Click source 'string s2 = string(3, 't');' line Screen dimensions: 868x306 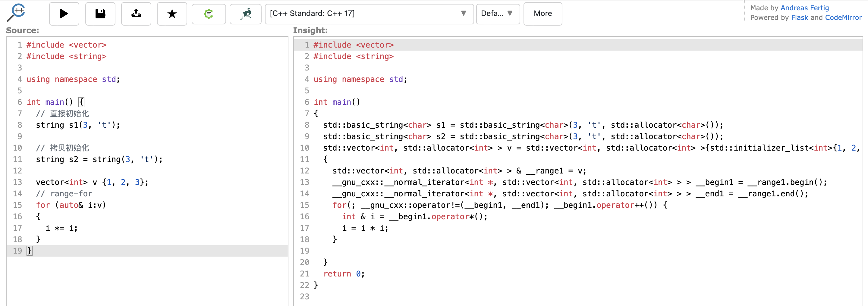(99, 159)
